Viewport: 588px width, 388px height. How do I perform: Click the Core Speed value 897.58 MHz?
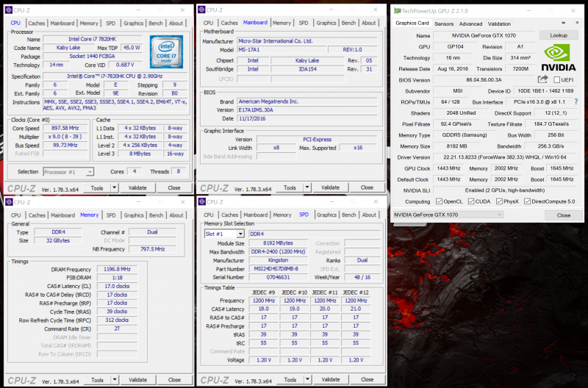[x=65, y=128]
